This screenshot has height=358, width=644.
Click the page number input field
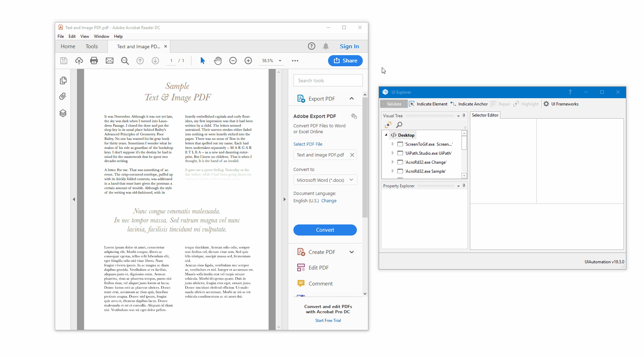coord(171,60)
